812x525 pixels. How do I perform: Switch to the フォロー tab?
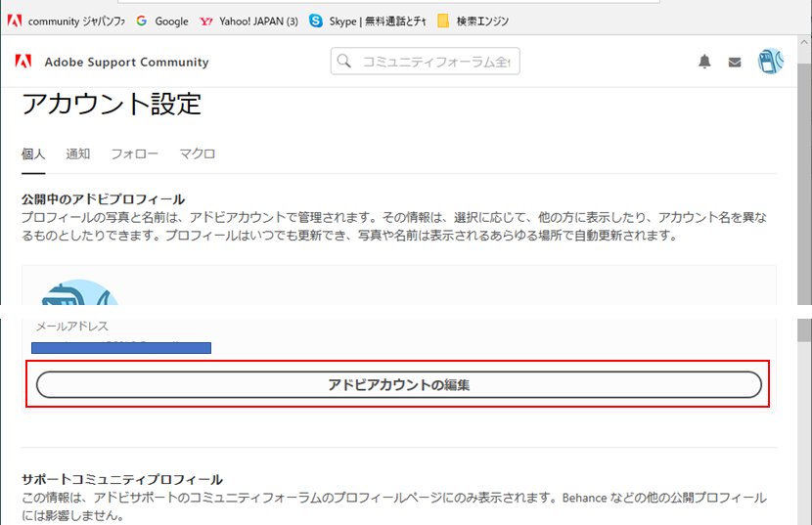[135, 153]
